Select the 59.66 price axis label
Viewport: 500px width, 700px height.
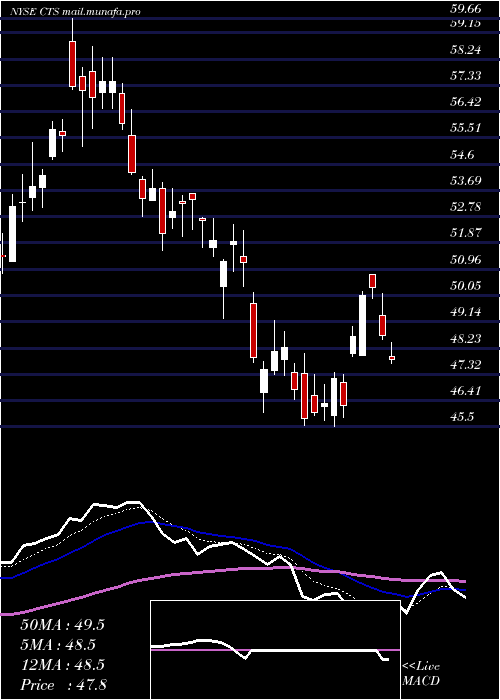pos(464,8)
